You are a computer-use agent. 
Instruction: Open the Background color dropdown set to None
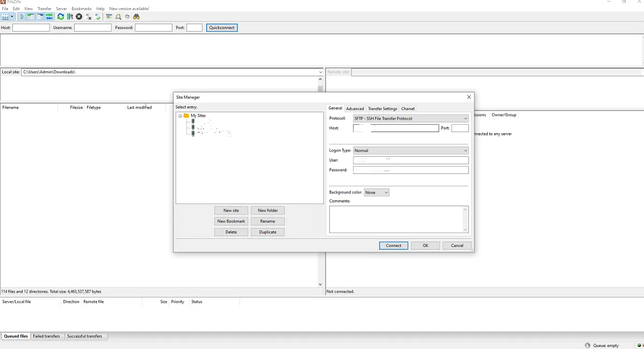pos(377,192)
